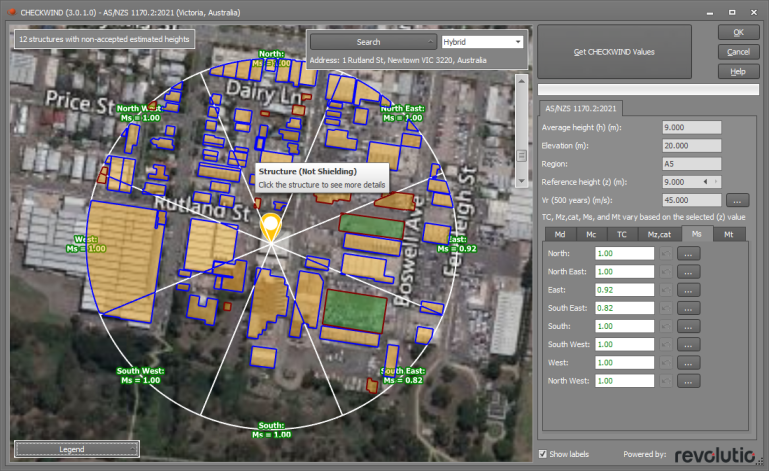Screen dimensions: 769x471
Task: Click the zoom slider up arrow
Action: (x=521, y=80)
